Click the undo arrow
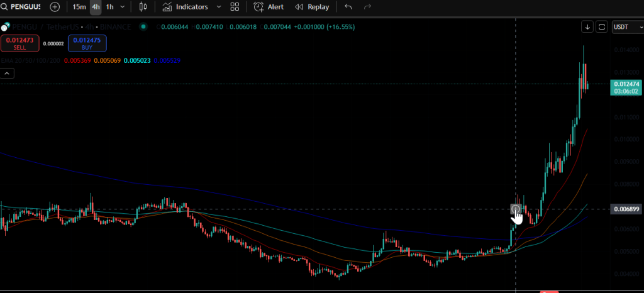 click(348, 6)
